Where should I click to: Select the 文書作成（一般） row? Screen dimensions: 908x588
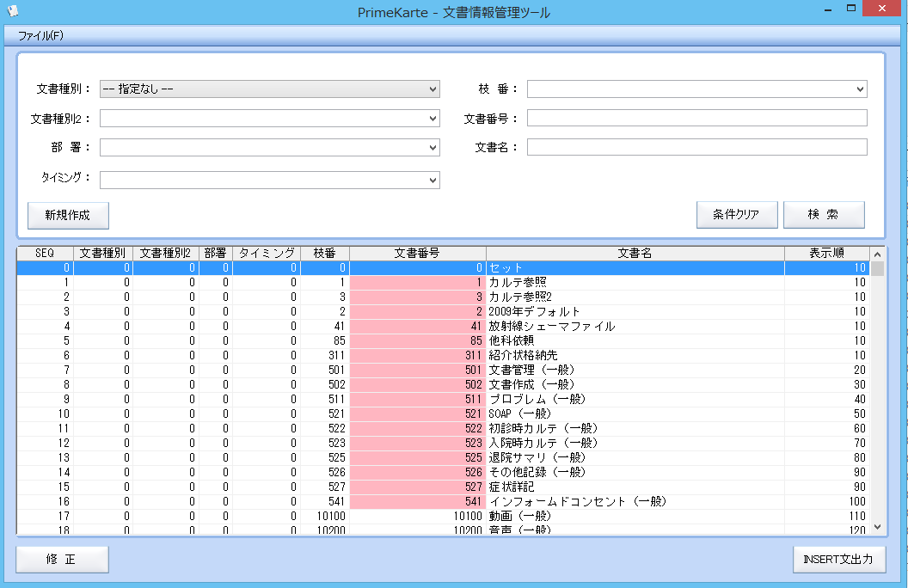pyautogui.click(x=443, y=385)
